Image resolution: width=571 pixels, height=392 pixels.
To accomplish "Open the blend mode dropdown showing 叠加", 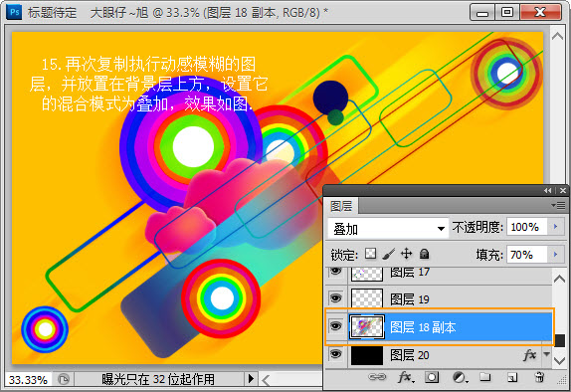I will tap(388, 229).
